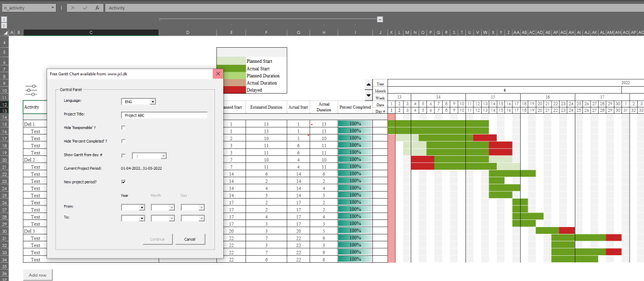The width and height of the screenshot is (644, 281).
Task: Click outline level 1 button
Action: click(x=4, y=19)
